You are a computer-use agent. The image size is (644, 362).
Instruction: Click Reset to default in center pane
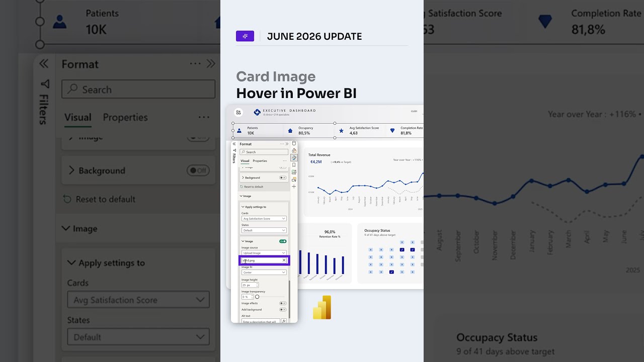[252, 187]
